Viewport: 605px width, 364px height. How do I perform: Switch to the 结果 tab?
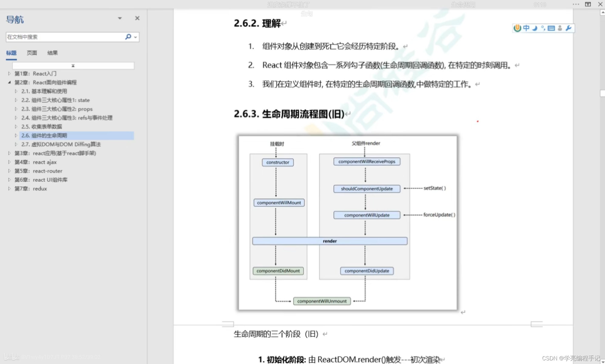coord(53,53)
